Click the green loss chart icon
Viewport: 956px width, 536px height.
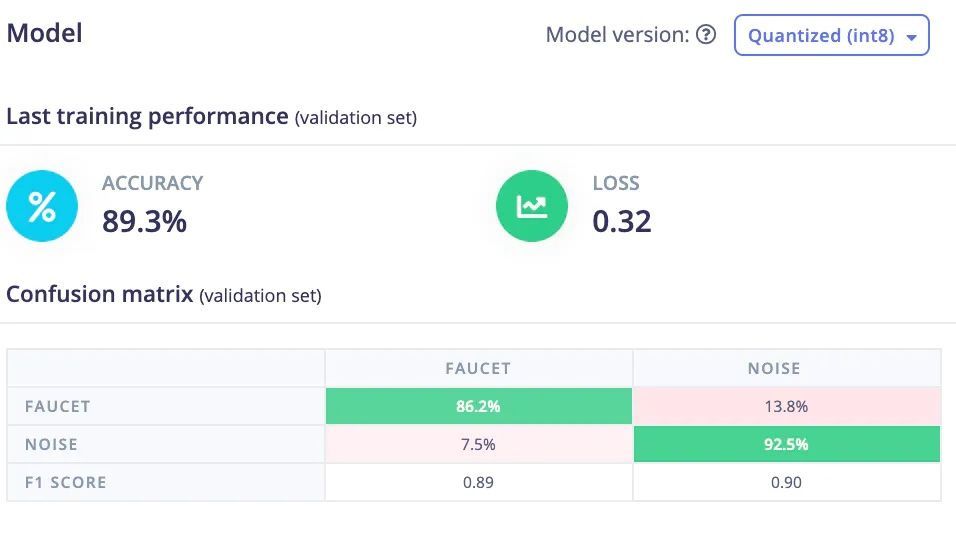531,207
